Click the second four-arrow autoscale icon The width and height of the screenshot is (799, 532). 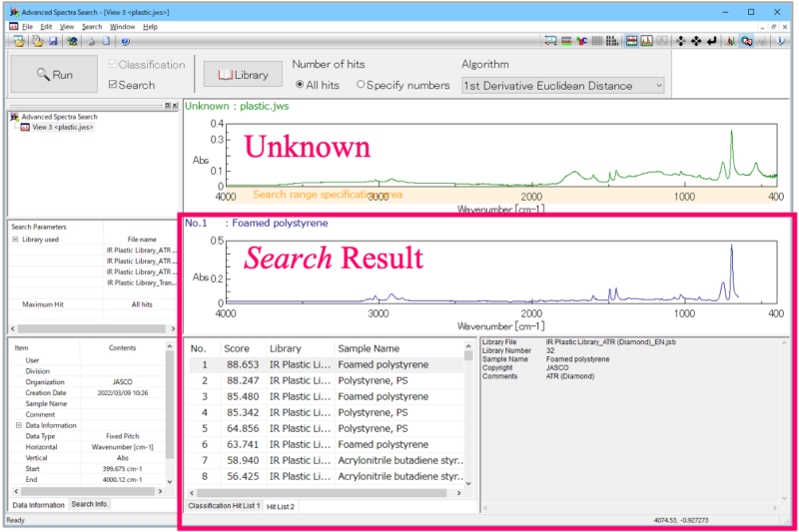(x=696, y=41)
